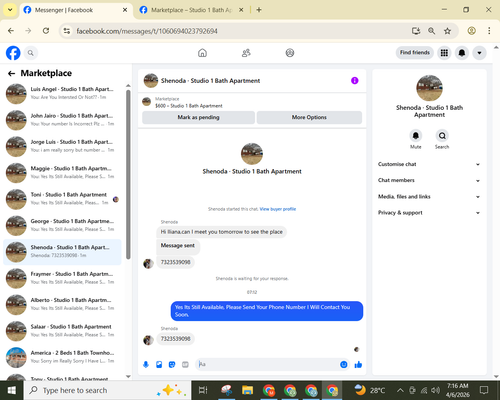Choose a sticker from composer
The width and height of the screenshot is (500, 400).
pos(172,365)
